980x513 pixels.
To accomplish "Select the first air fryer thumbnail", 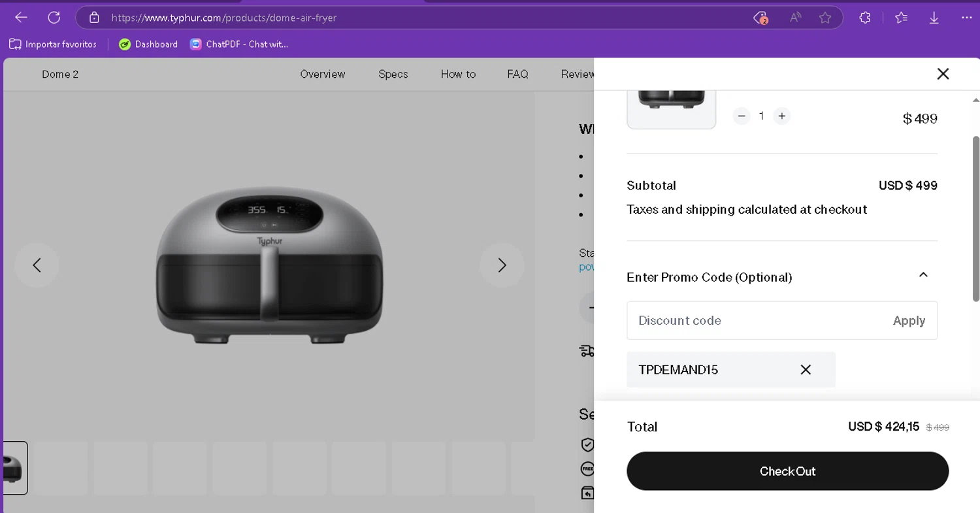I will (14, 468).
